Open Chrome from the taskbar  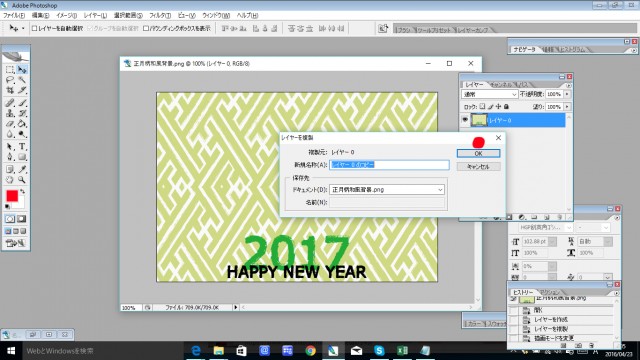coord(311,351)
